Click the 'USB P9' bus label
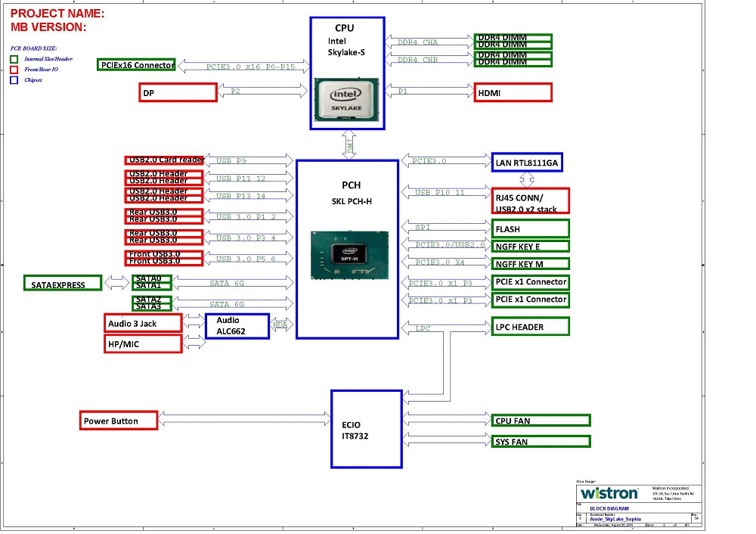The image size is (756, 534). 231,160
